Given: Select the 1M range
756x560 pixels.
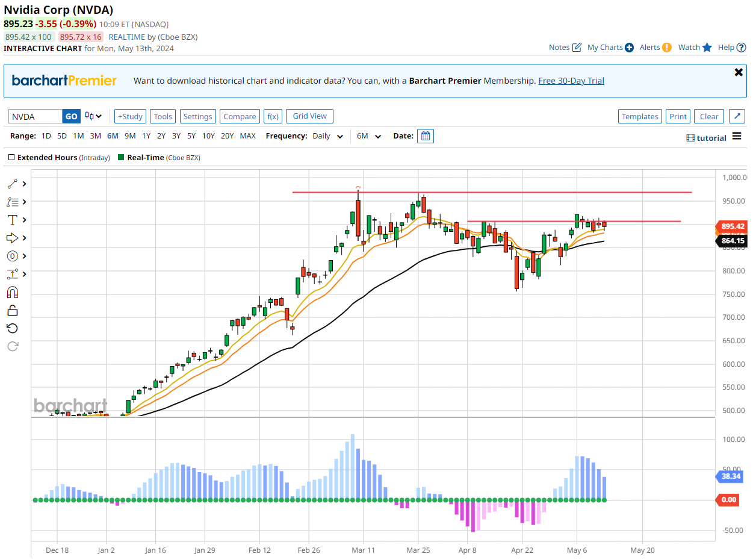Looking at the screenshot, I should 78,136.
